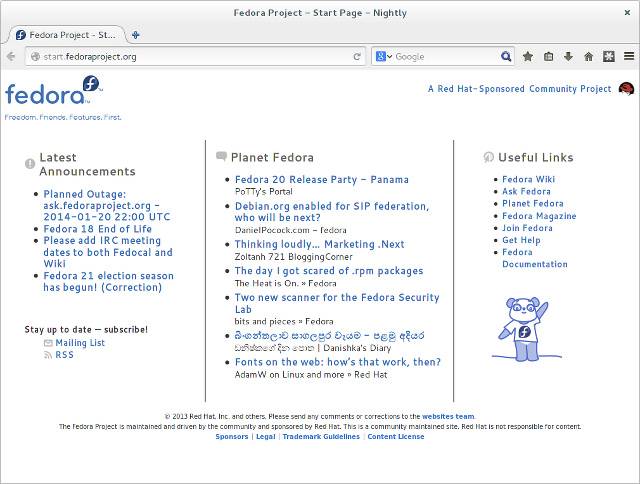Screen dimensions: 640x484
Task: Open Fonts on the web post
Action: 338,362
